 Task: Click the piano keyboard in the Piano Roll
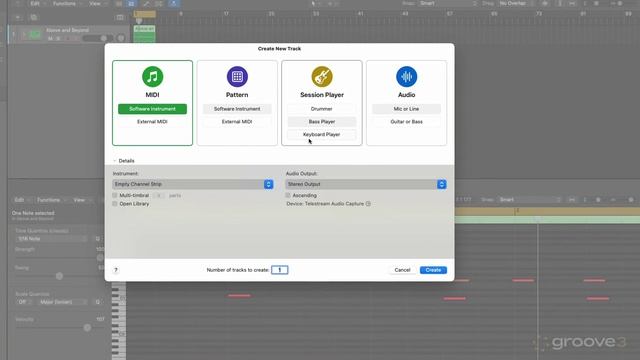pyautogui.click(x=119, y=322)
